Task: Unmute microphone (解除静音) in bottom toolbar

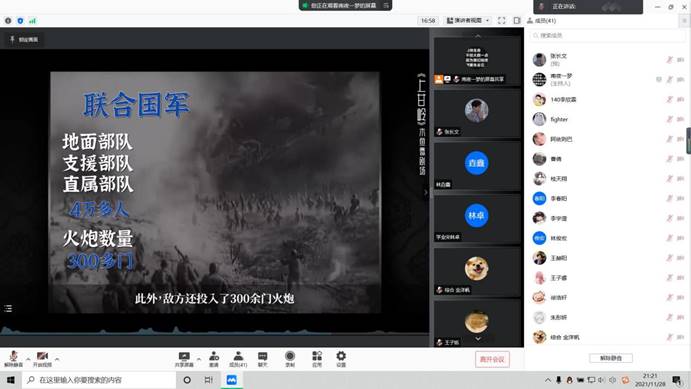Action: click(x=13, y=359)
